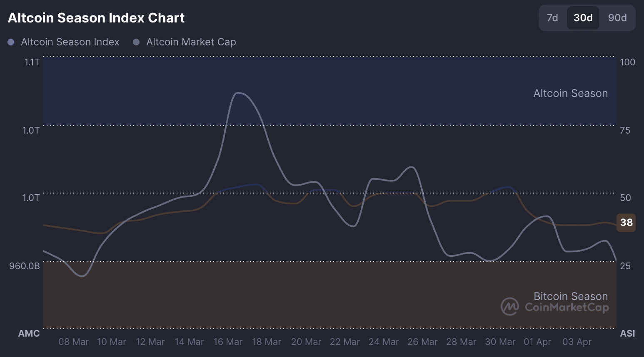Switch to the 90d view
This screenshot has height=357, width=644.
click(617, 18)
